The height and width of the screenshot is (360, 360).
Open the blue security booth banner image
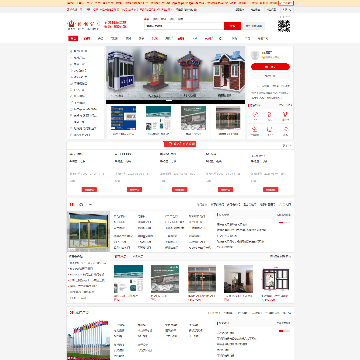point(120,71)
